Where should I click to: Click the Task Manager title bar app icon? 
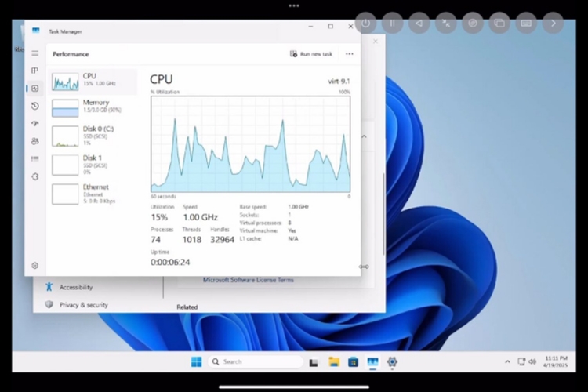(35, 31)
